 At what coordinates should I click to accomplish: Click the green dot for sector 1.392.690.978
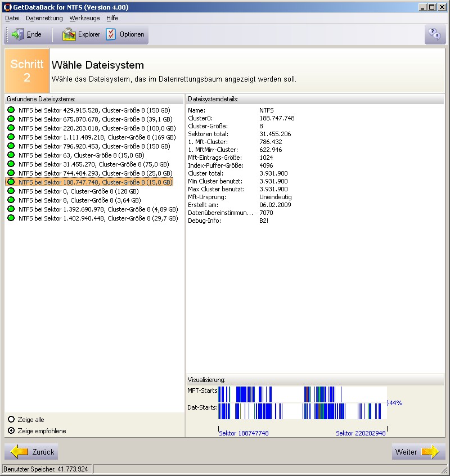point(11,209)
